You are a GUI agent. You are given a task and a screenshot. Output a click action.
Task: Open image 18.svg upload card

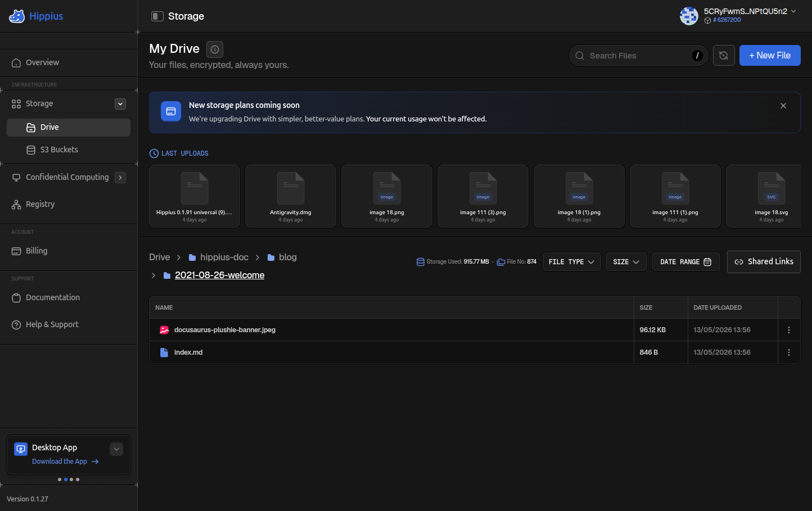(x=764, y=196)
